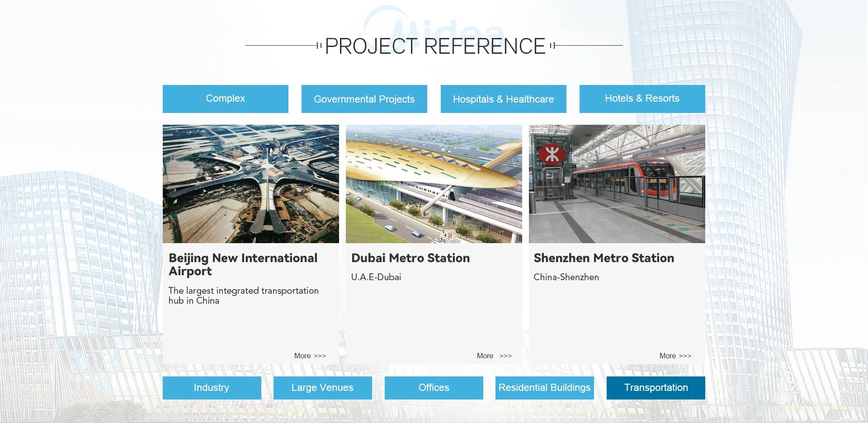Screen dimensions: 868x423
Task: Click the PROJECT REFERENCE heading
Action: (435, 46)
